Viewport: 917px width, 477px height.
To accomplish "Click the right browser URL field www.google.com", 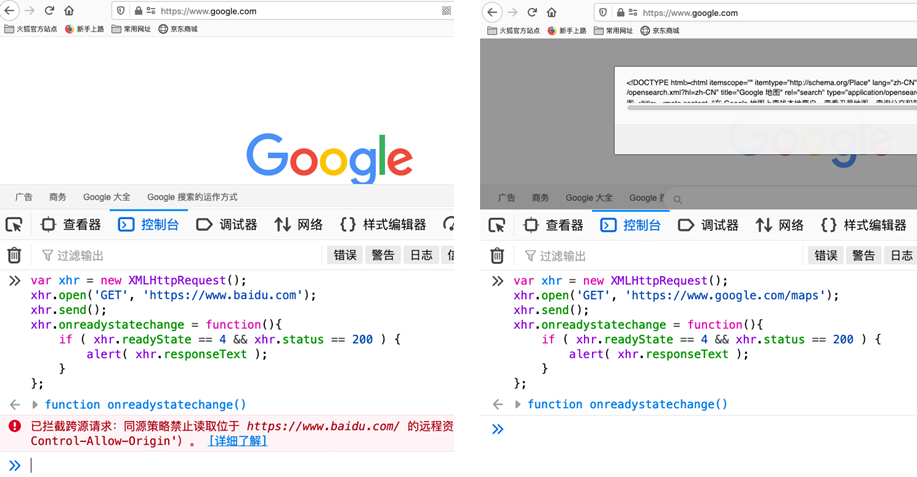I will click(x=756, y=12).
